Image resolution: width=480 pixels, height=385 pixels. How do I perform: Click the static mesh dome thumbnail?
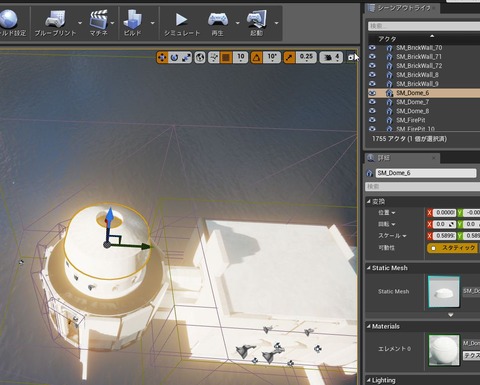pyautogui.click(x=444, y=292)
